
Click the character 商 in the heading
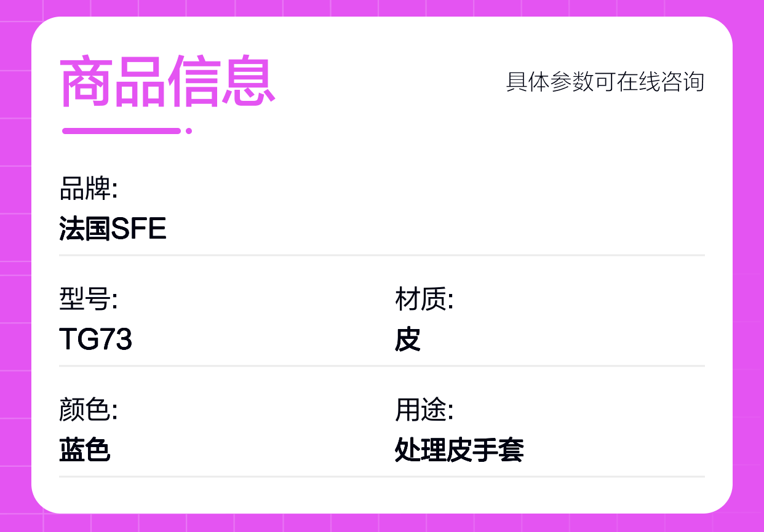click(86, 82)
